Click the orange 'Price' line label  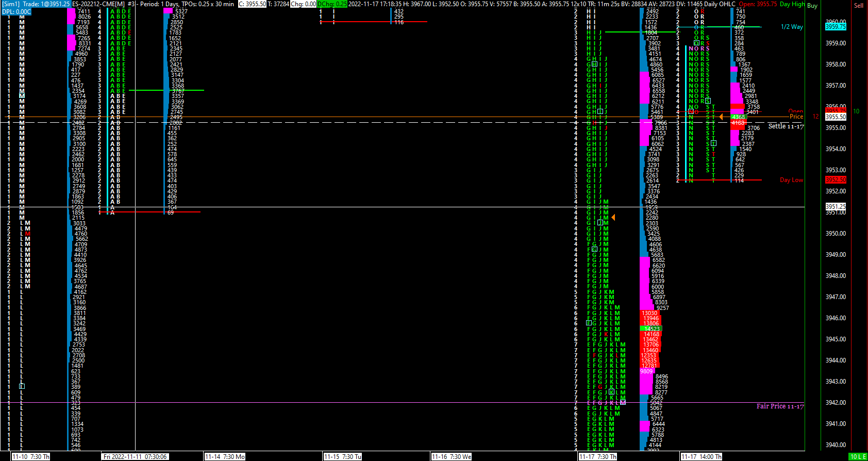click(x=796, y=117)
